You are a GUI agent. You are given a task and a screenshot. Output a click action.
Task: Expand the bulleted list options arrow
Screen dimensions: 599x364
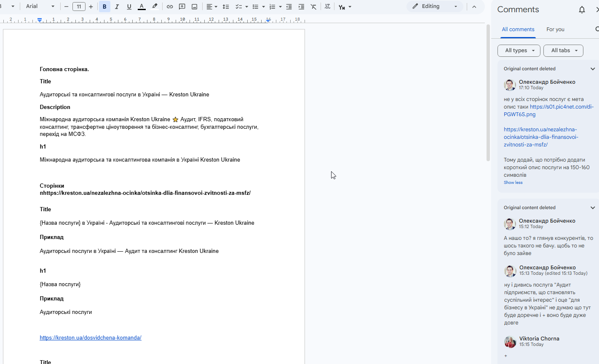263,7
